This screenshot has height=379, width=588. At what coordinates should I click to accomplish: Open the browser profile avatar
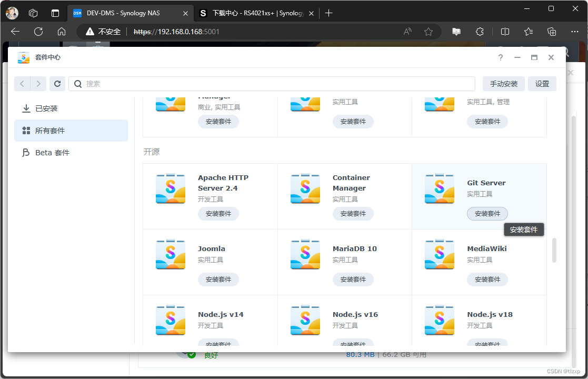tap(12, 13)
